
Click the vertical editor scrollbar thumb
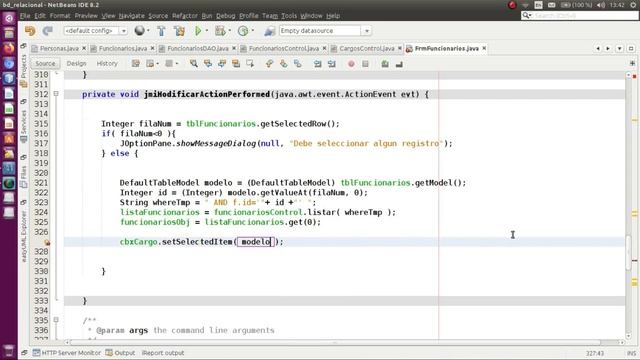(x=629, y=252)
